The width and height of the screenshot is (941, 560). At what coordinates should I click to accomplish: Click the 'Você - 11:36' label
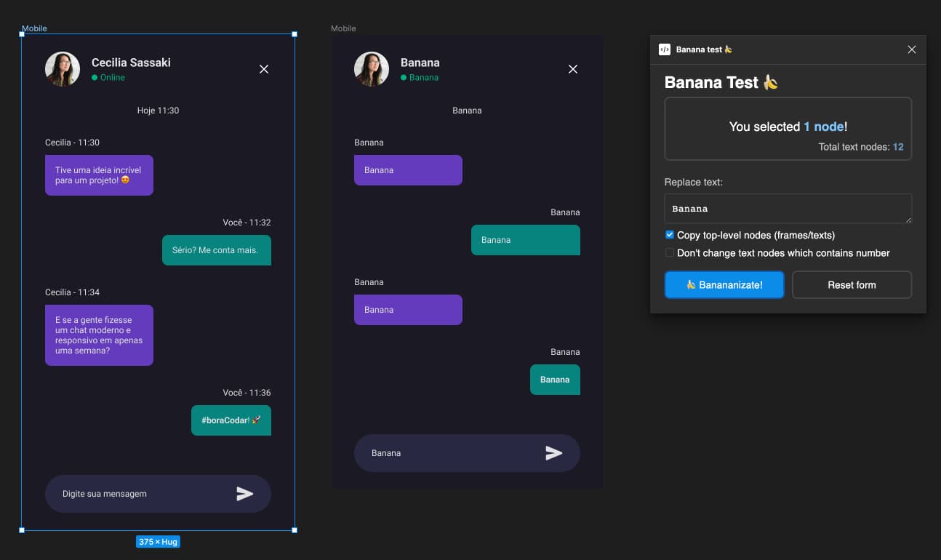tap(247, 393)
